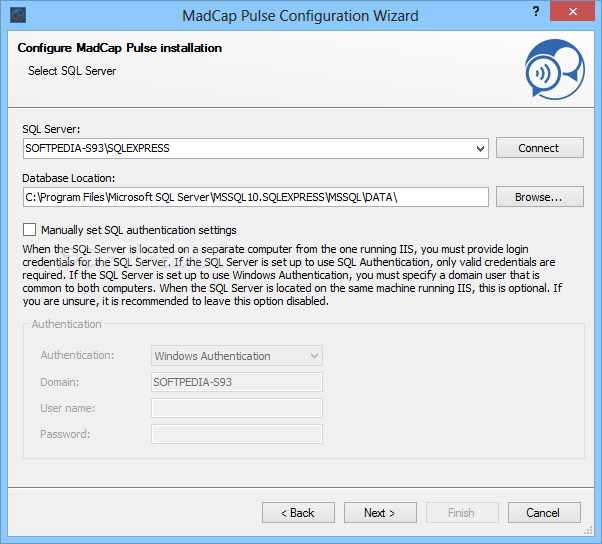Click the Domain field showing SOFTPEDIA-S93

click(x=237, y=382)
